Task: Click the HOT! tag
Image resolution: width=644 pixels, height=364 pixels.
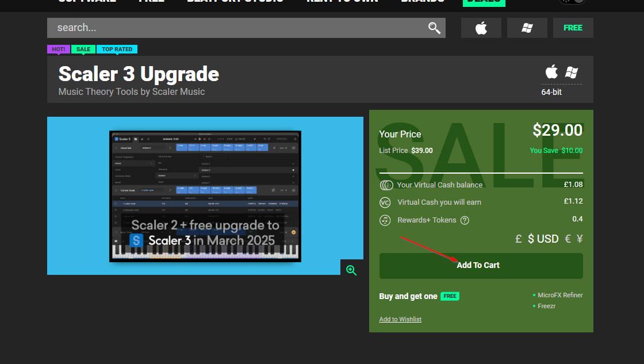Action: (58, 49)
